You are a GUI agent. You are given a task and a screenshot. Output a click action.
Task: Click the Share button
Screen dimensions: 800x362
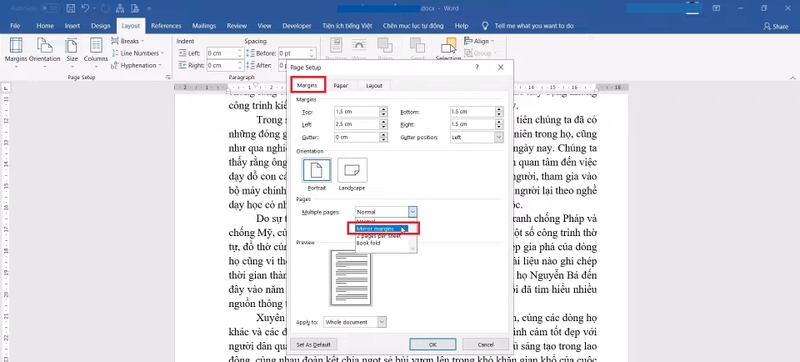tap(776, 26)
